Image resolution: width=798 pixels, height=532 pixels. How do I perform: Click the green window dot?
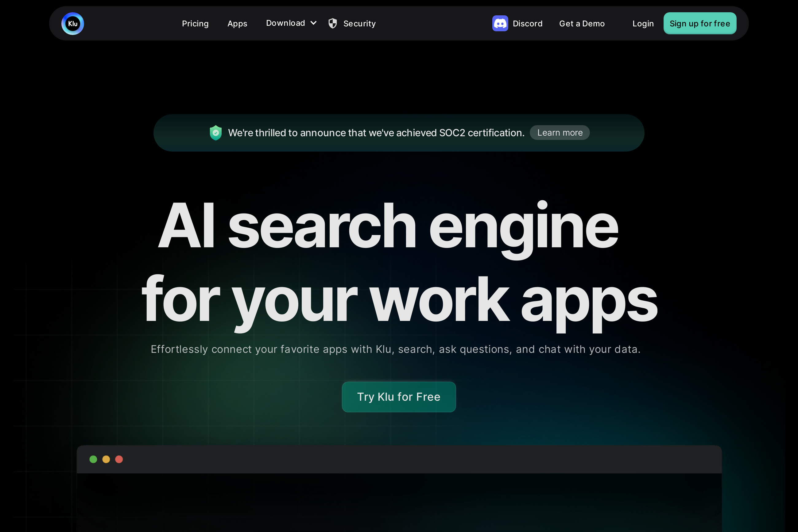click(x=93, y=459)
